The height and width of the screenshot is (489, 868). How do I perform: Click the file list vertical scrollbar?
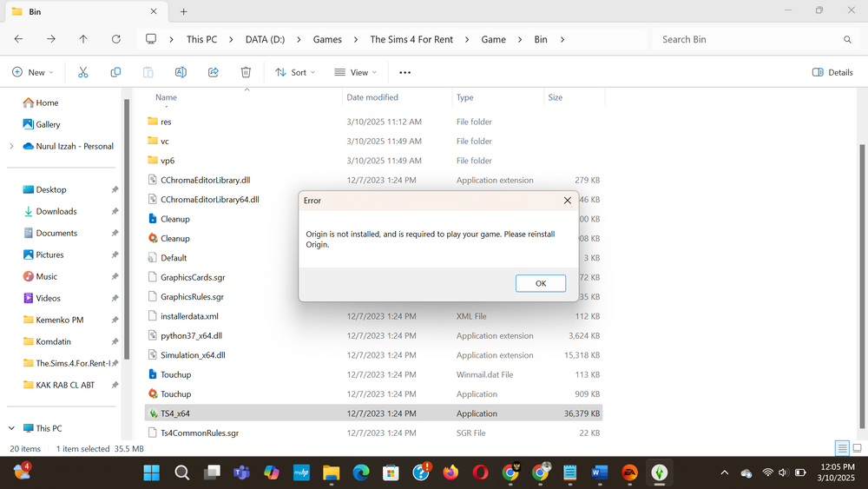coord(862,286)
